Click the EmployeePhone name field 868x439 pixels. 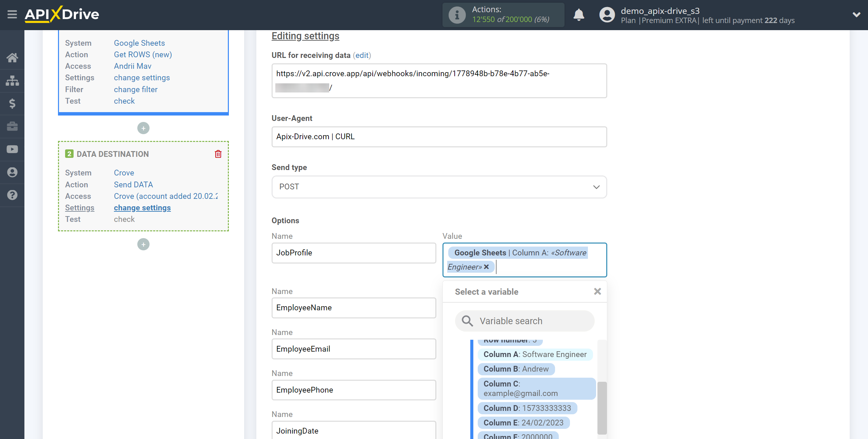click(354, 390)
